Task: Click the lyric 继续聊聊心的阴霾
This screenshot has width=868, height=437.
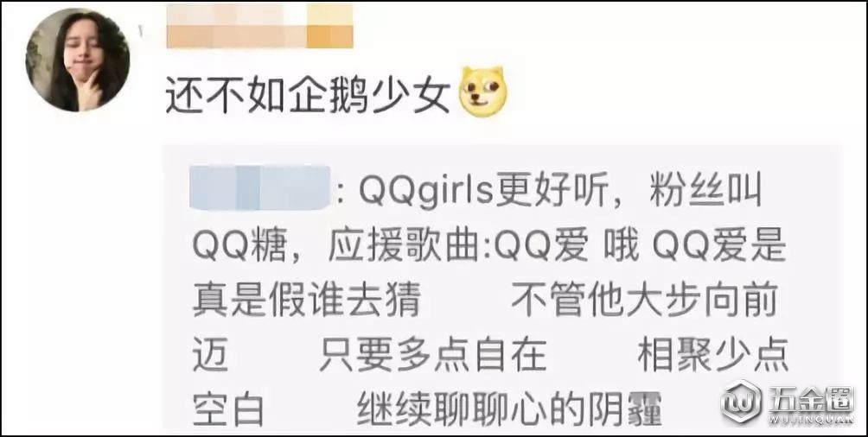Action: [x=510, y=409]
